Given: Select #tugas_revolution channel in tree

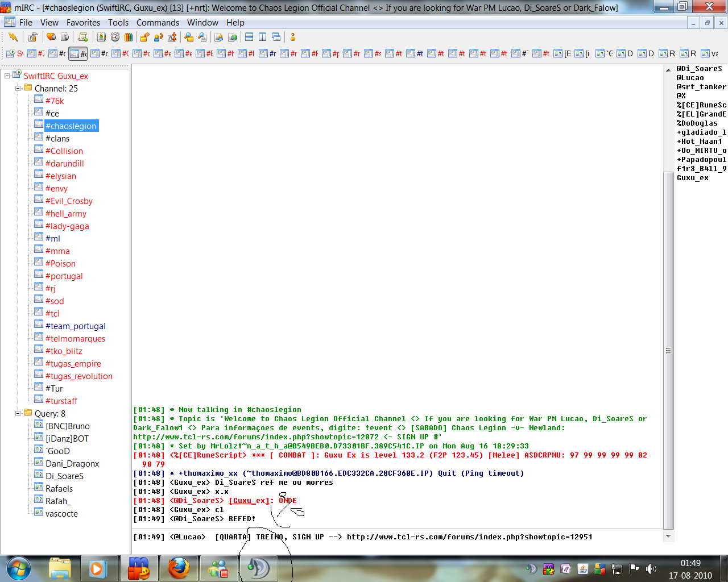Looking at the screenshot, I should 78,376.
